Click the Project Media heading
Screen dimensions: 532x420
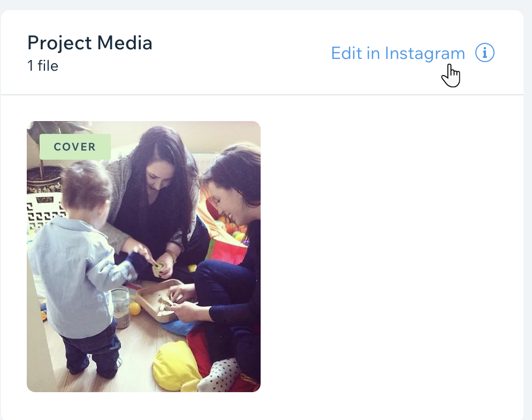(x=89, y=43)
